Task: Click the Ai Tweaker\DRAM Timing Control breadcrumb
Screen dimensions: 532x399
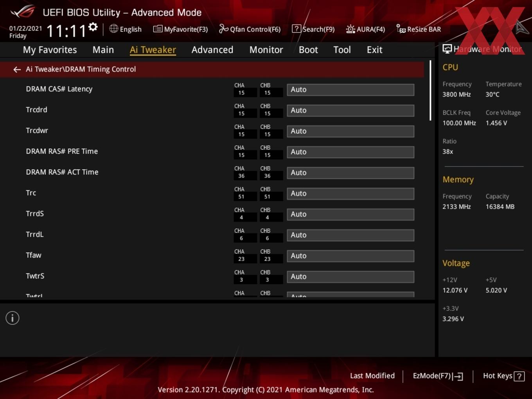Action: coord(81,69)
